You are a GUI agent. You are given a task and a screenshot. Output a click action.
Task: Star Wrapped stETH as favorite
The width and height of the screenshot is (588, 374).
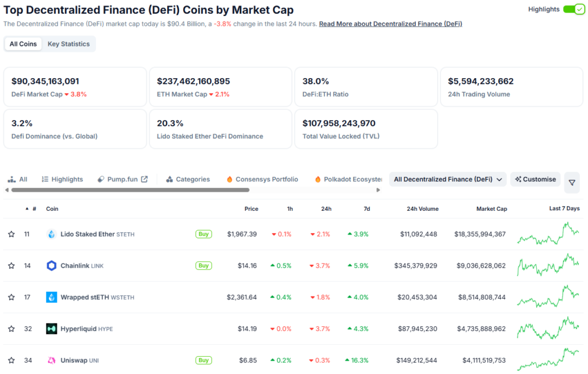(11, 297)
